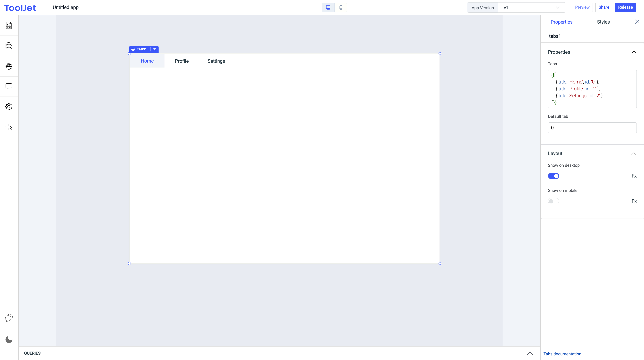
Task: Select the Profile tab
Action: [x=182, y=61]
